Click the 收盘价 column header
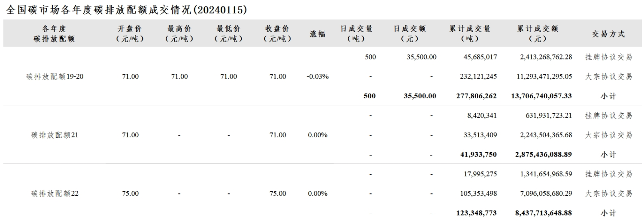 [277, 34]
